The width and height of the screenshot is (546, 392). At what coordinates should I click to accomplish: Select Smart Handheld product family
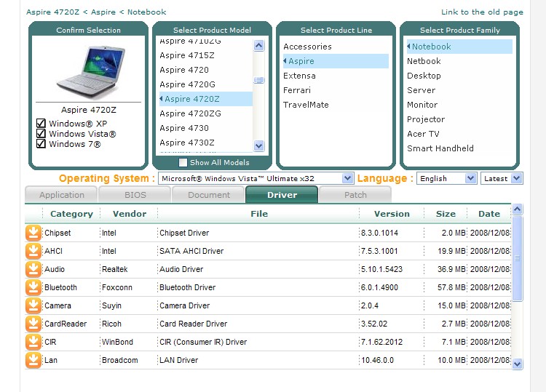(x=440, y=149)
